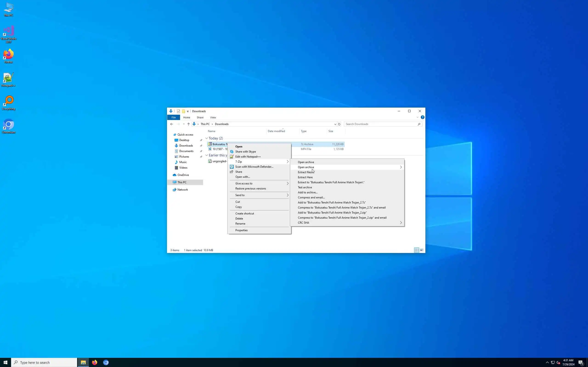Click the Search Downloads input field

380,124
